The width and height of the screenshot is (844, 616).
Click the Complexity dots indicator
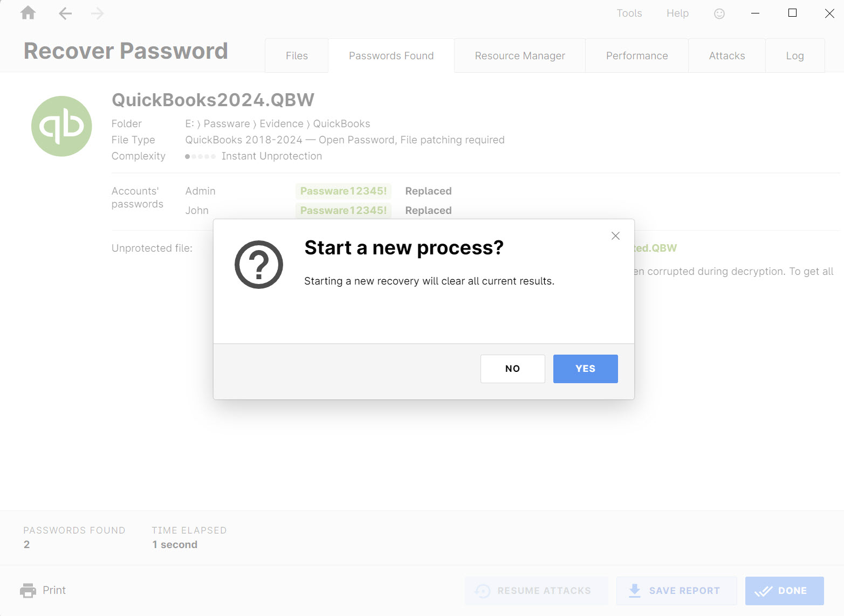(x=200, y=156)
